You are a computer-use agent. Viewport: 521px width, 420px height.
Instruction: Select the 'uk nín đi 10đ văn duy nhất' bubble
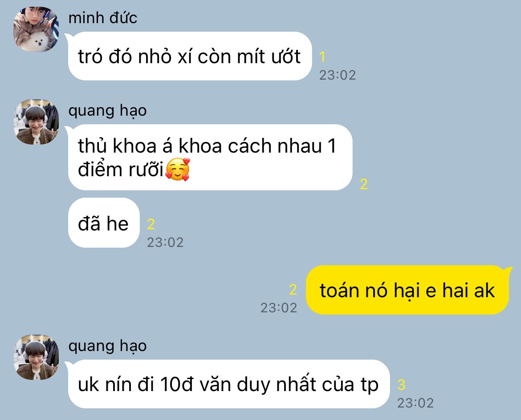click(228, 384)
